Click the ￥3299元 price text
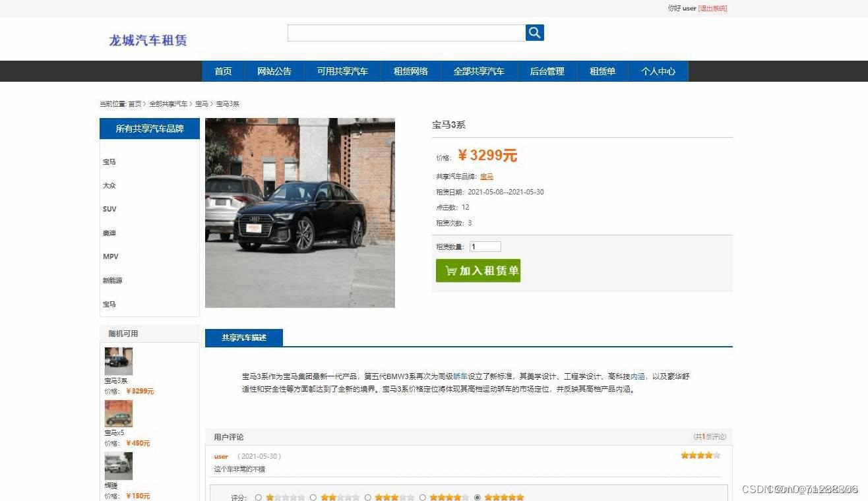The width and height of the screenshot is (868, 501). pos(487,156)
